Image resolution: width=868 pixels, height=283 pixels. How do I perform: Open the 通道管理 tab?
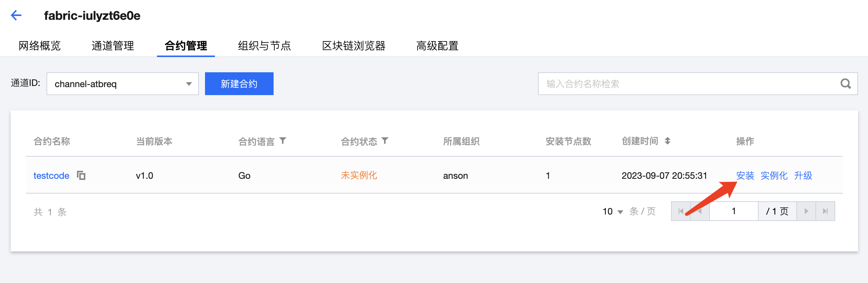tap(113, 46)
